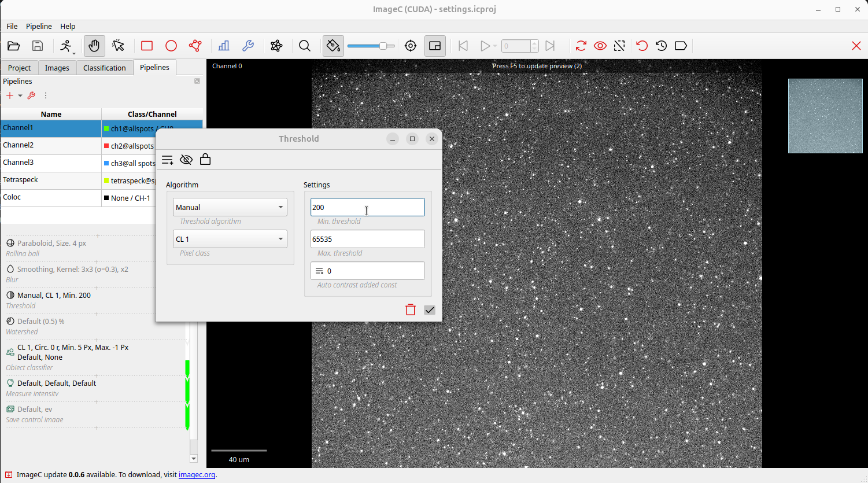Click the Save project disk icon

(x=38, y=46)
